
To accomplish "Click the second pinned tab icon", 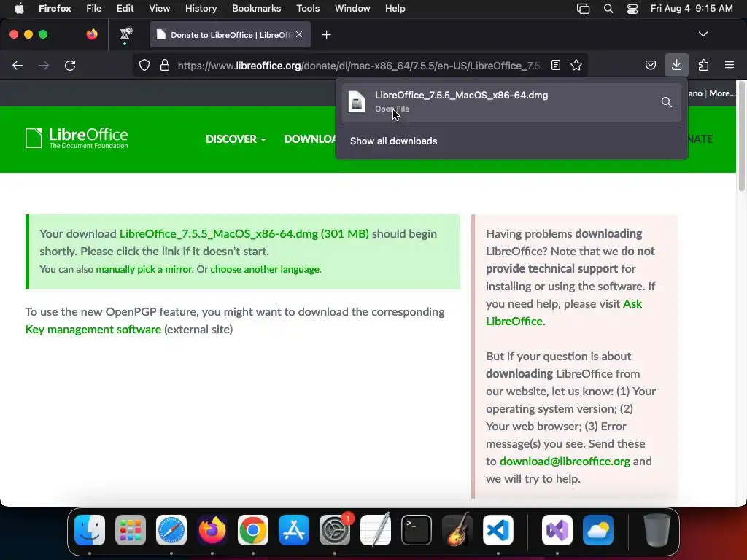I will click(x=125, y=34).
